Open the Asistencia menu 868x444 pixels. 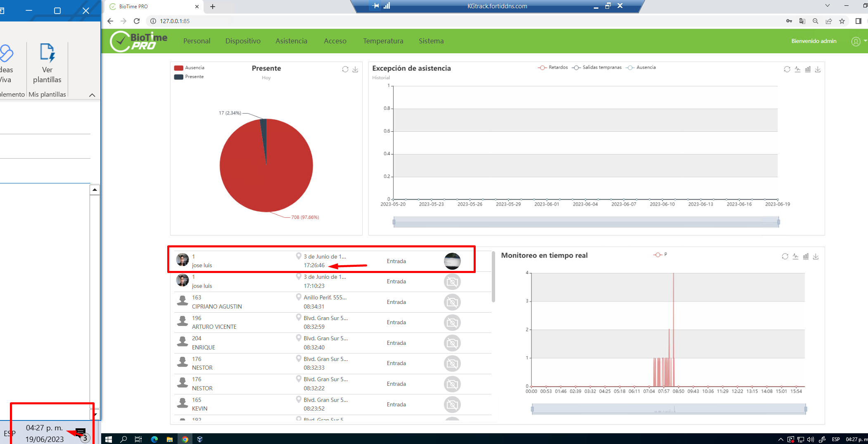click(x=292, y=41)
